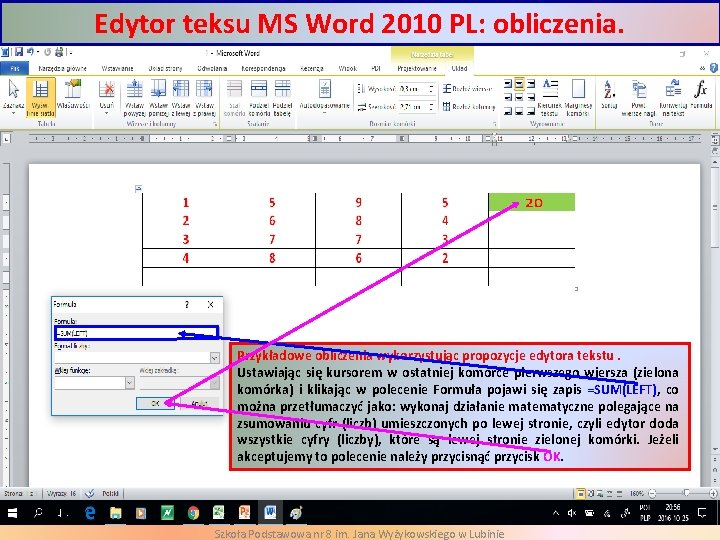Click Sortuj (Sort) button
The width and height of the screenshot is (720, 540).
[609, 96]
